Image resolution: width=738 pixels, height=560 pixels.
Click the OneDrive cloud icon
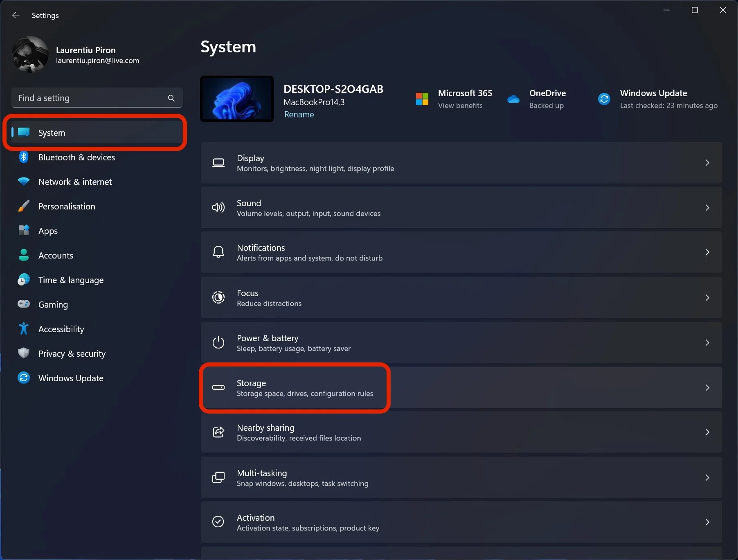[513, 99]
